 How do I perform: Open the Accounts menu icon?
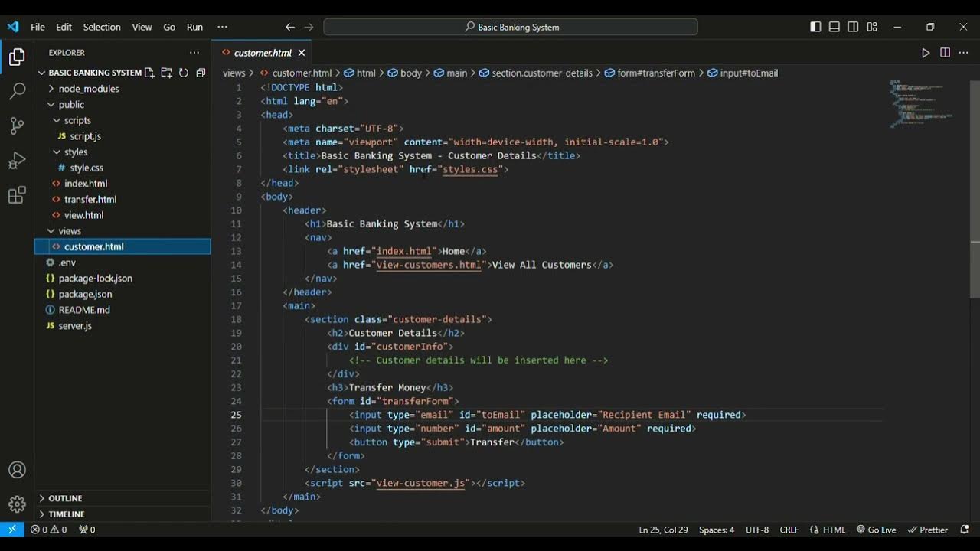17,470
